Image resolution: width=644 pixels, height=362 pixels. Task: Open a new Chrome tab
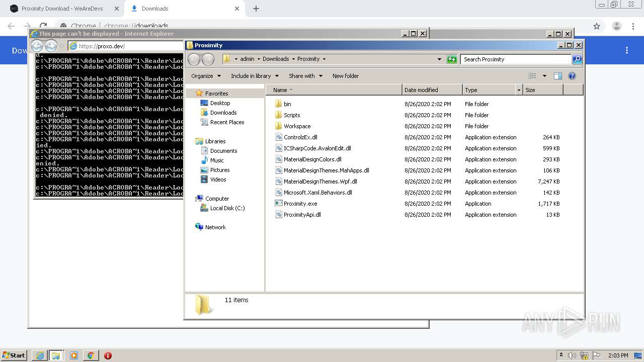256,9
